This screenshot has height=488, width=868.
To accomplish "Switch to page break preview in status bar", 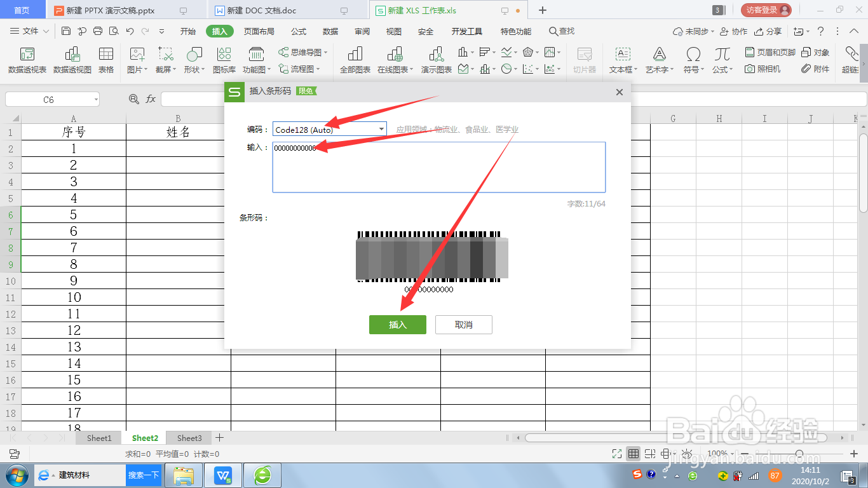I will pyautogui.click(x=649, y=454).
